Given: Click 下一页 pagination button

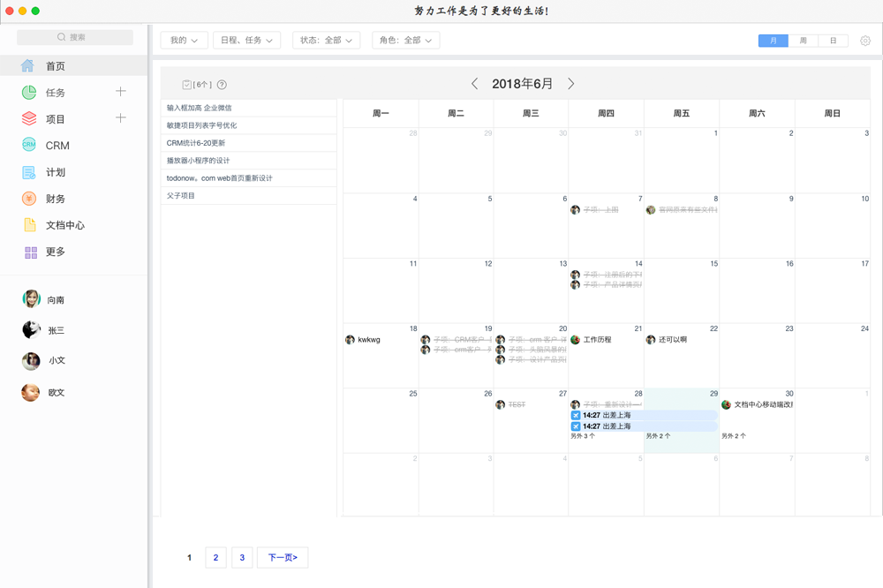Looking at the screenshot, I should coord(282,557).
